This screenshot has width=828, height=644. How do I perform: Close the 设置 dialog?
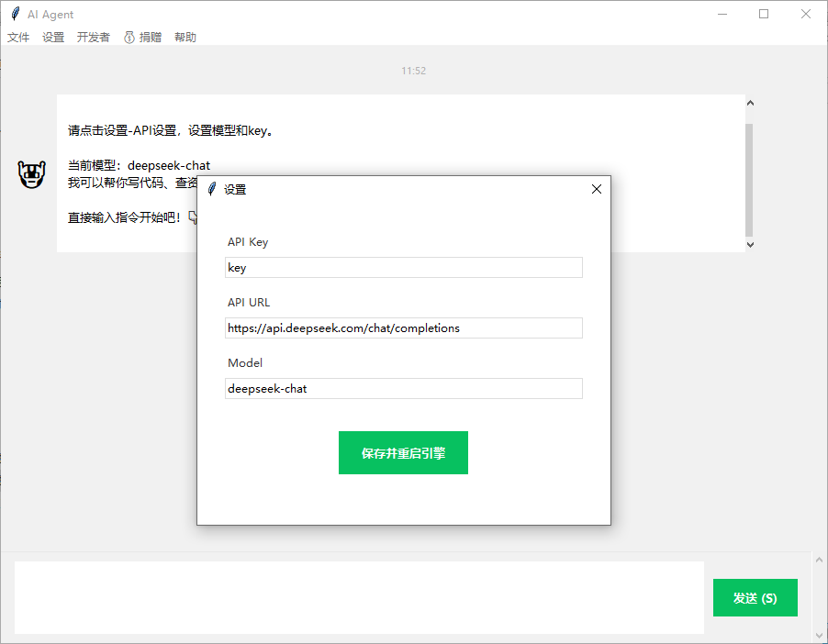point(596,189)
